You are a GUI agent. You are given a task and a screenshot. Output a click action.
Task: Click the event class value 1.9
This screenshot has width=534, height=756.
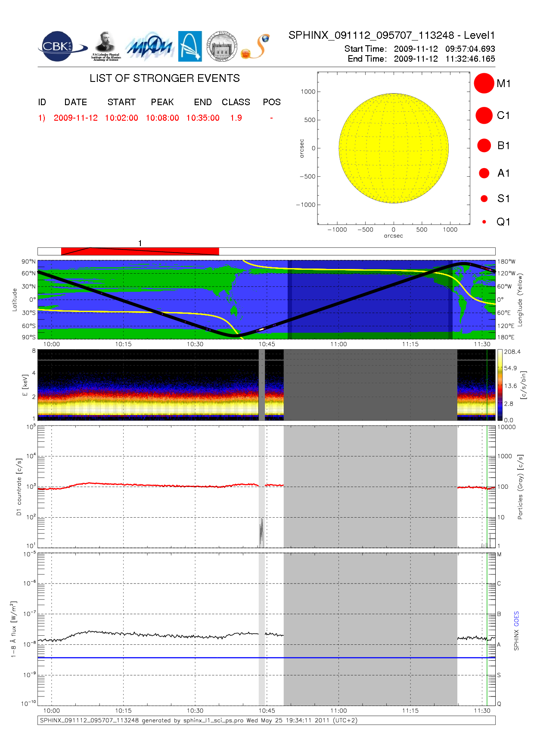(236, 118)
